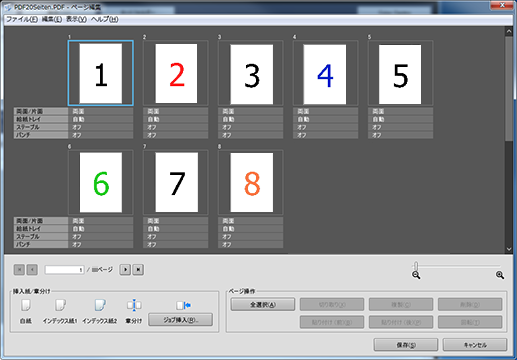Adjust thumbnail zoom slider handle

click(416, 266)
